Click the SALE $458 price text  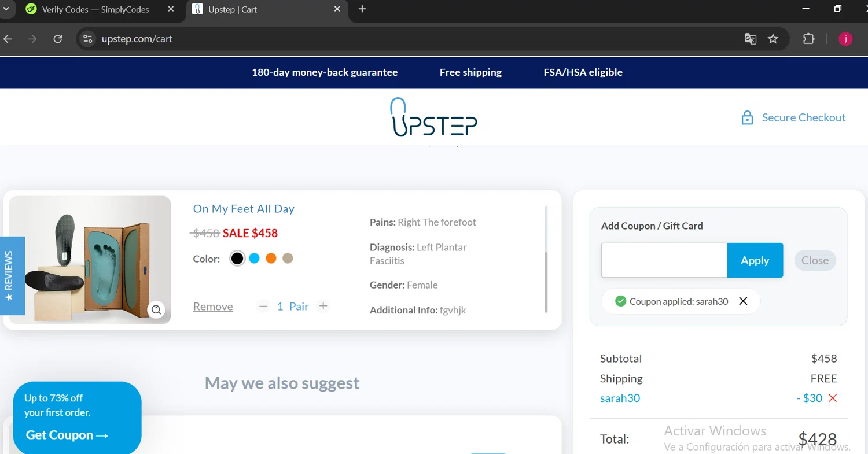[250, 233]
